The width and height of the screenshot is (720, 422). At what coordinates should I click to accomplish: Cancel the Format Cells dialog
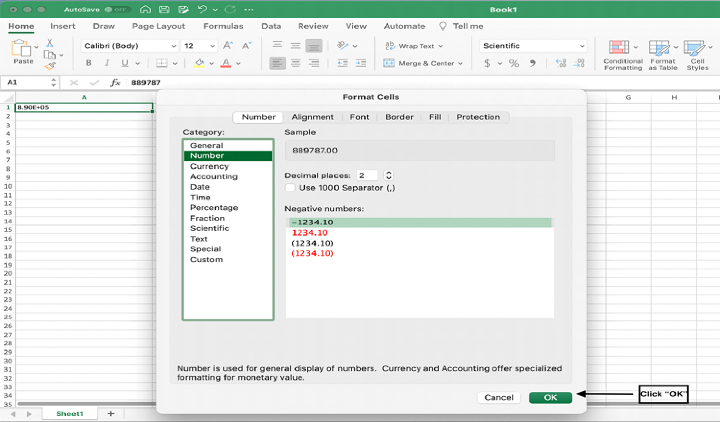pyautogui.click(x=499, y=397)
